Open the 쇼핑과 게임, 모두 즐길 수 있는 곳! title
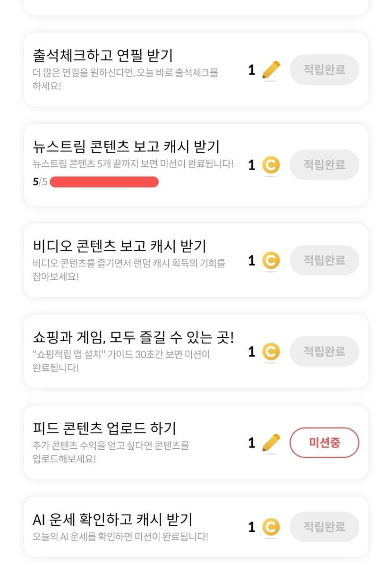The width and height of the screenshot is (392, 565). click(134, 337)
